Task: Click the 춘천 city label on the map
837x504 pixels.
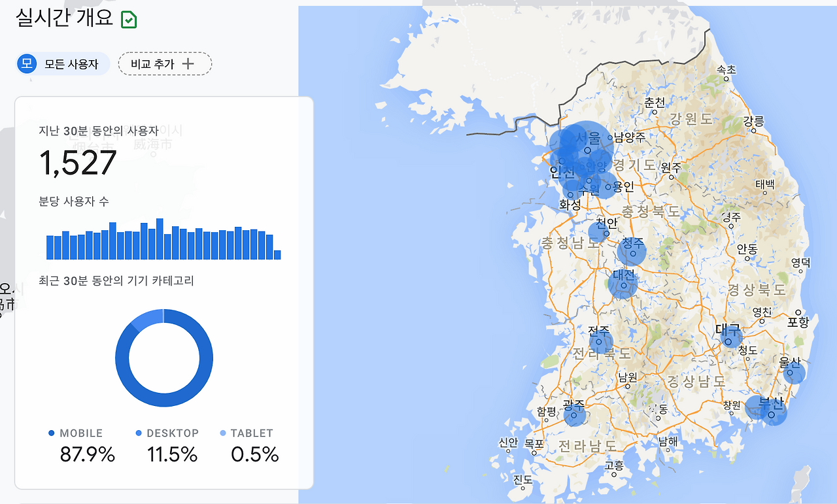Action: point(655,103)
